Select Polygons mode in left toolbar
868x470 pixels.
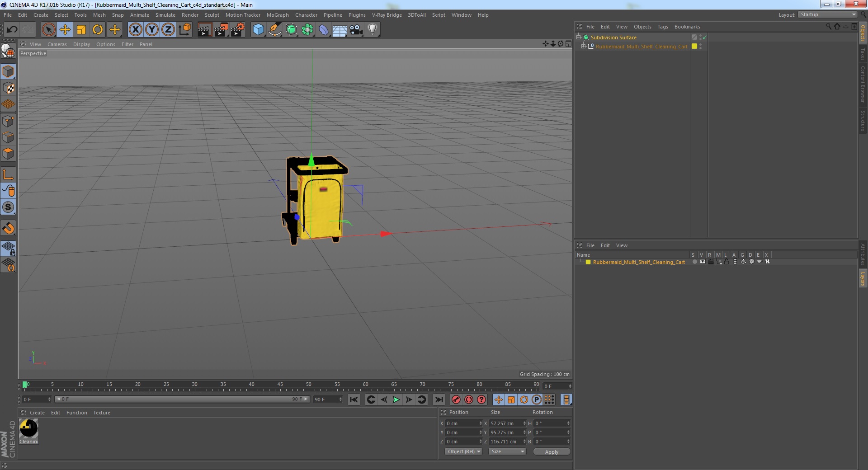coord(8,154)
